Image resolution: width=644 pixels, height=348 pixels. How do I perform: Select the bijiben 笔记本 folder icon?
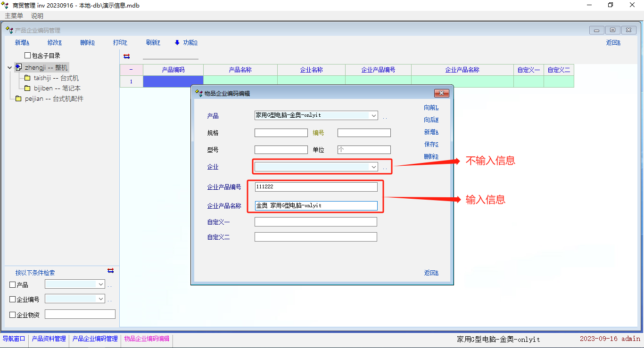click(27, 89)
